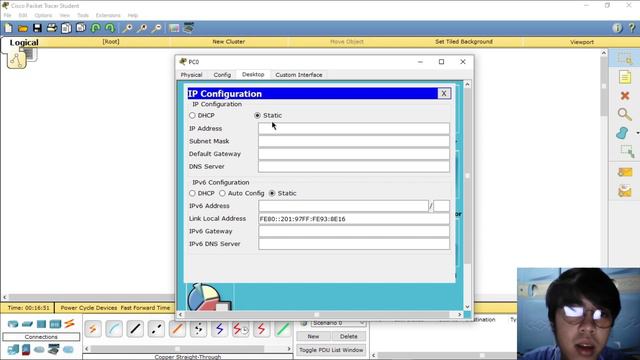Choose the Delete red X tool

625,96
